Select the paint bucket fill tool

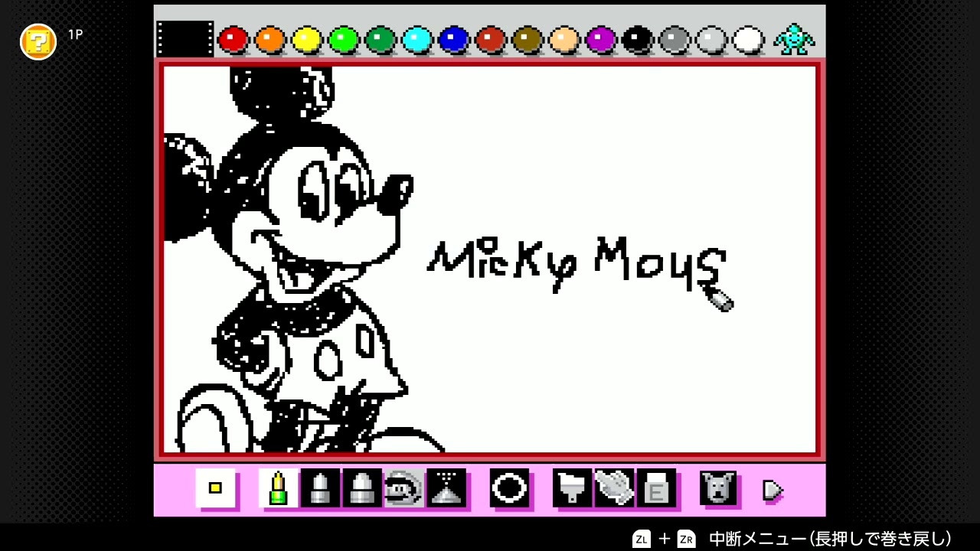(572, 488)
